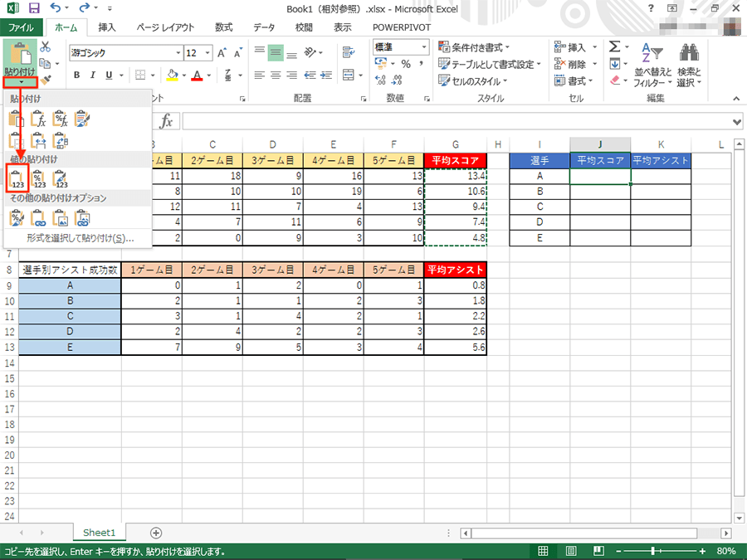747x560 pixels.
Task: Expand the number format 標準 dropdown
Action: [424, 47]
